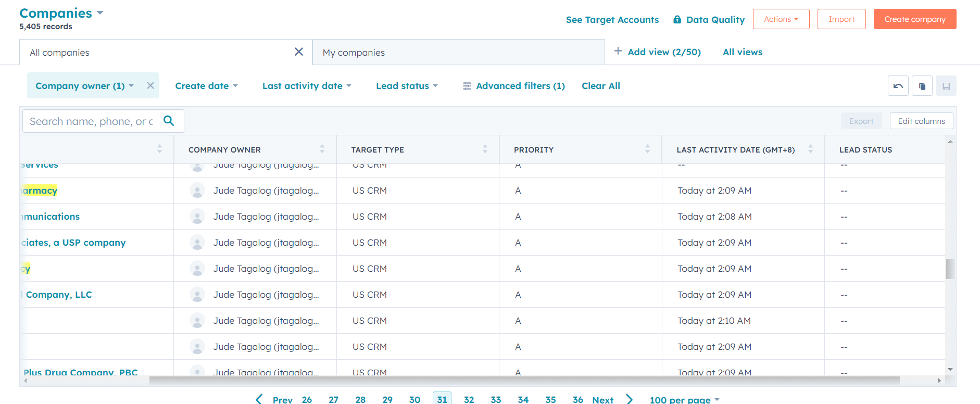Open the Actions menu
The height and width of the screenshot is (404, 980).
781,19
